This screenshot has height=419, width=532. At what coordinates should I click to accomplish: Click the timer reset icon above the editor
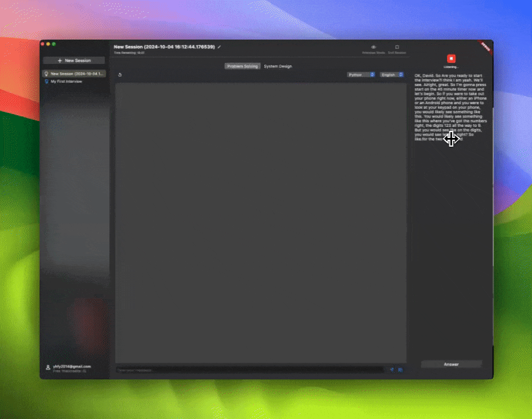(x=120, y=75)
